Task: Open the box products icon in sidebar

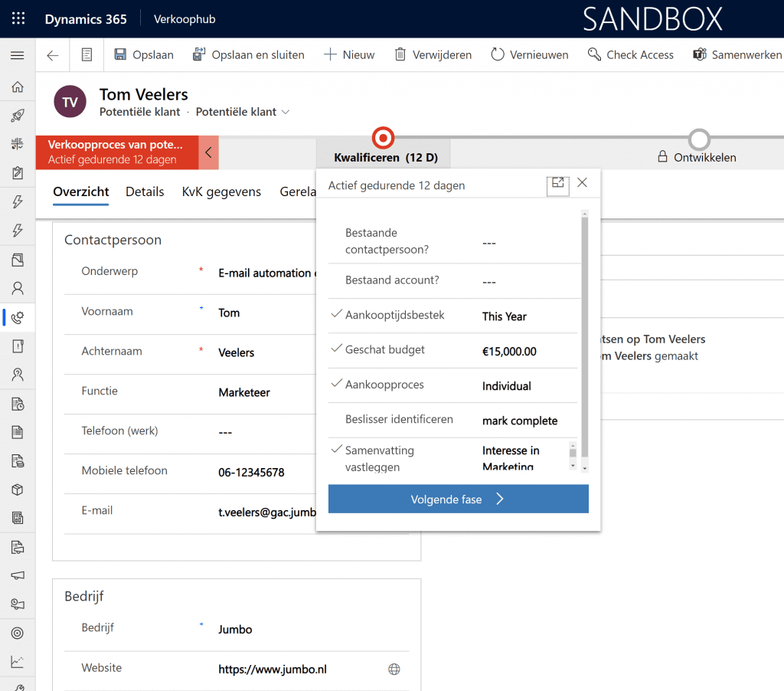Action: [x=18, y=490]
